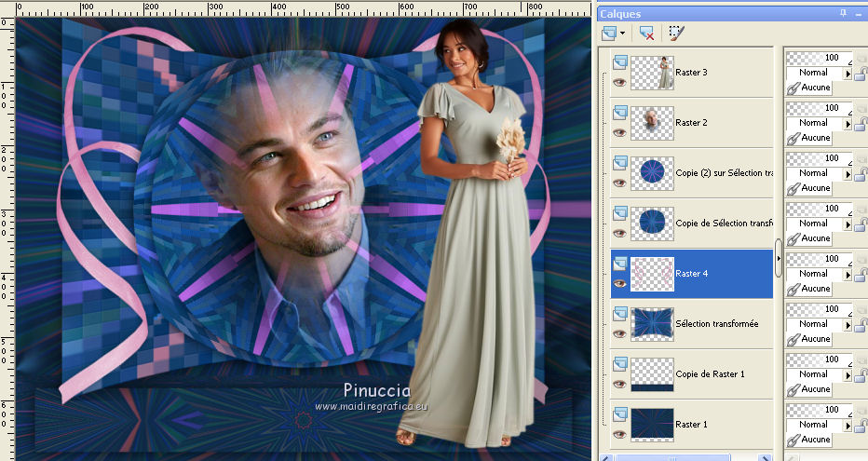Click the layer type icon for Raster 4
This screenshot has width=868, height=461.
tap(620, 264)
